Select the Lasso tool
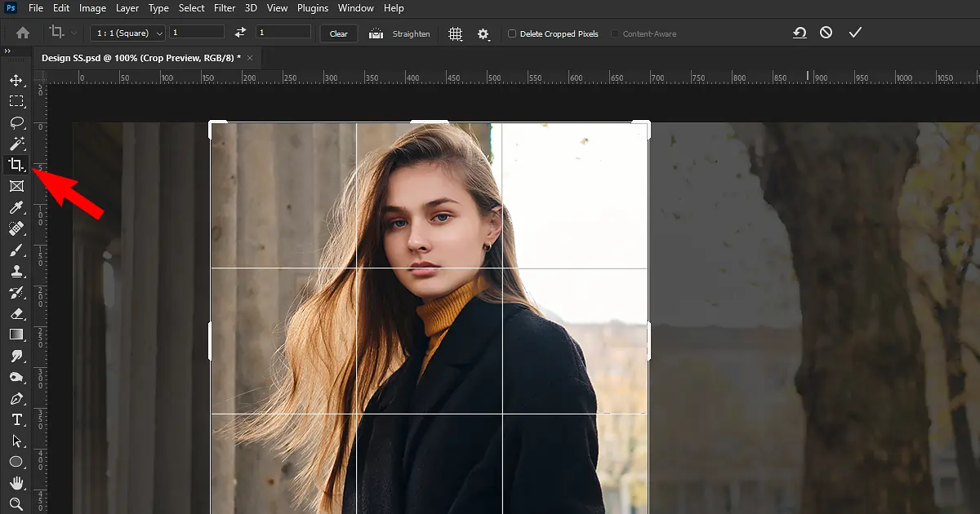 (16, 123)
